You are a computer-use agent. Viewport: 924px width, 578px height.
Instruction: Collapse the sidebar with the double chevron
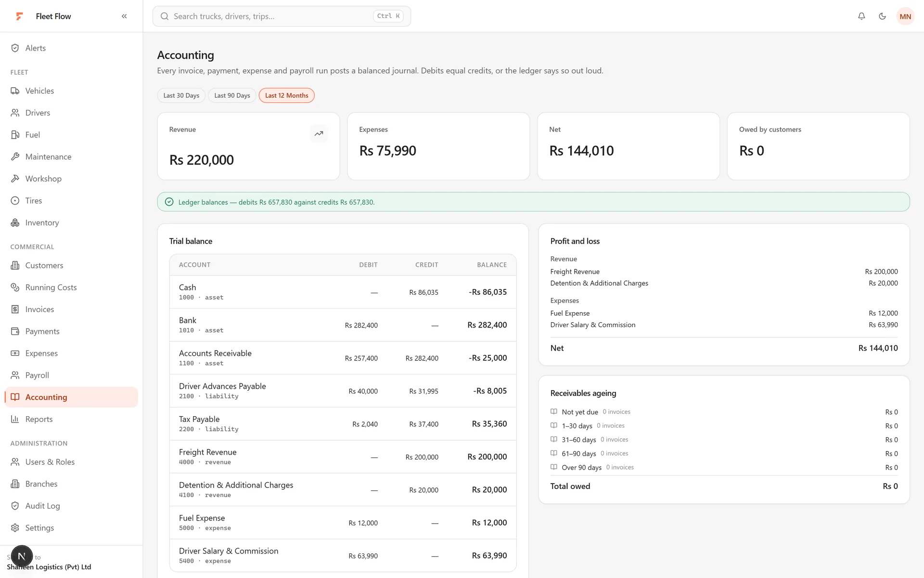click(124, 16)
